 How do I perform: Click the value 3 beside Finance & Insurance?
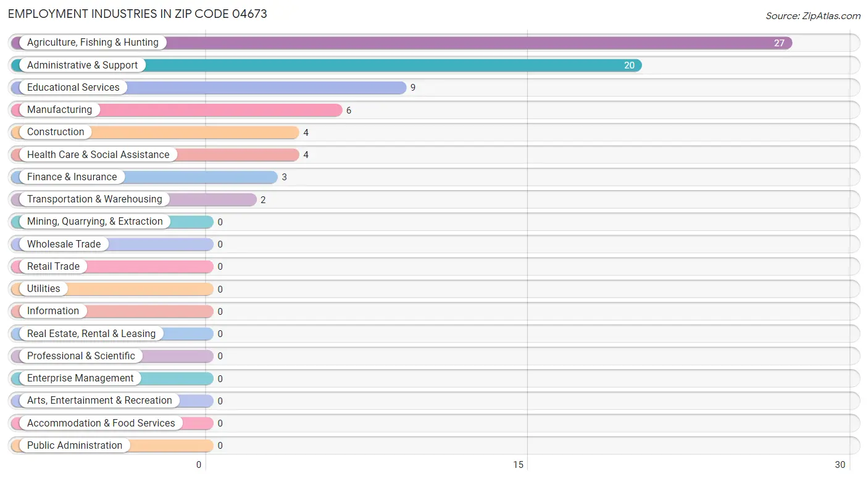[284, 177]
